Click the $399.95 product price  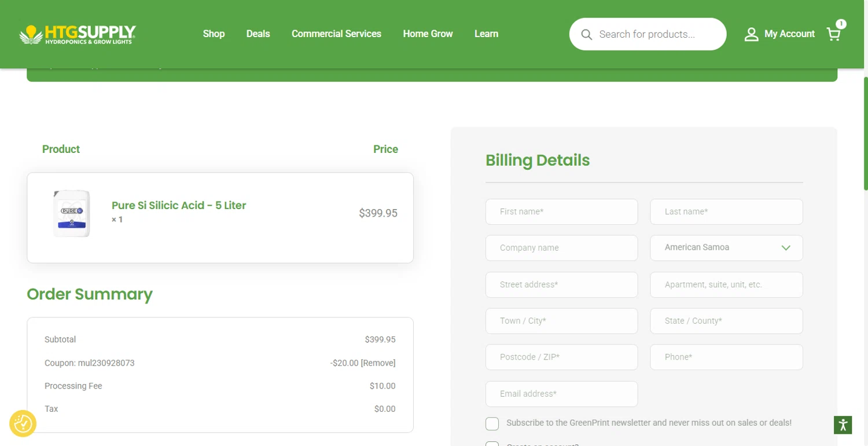(378, 213)
